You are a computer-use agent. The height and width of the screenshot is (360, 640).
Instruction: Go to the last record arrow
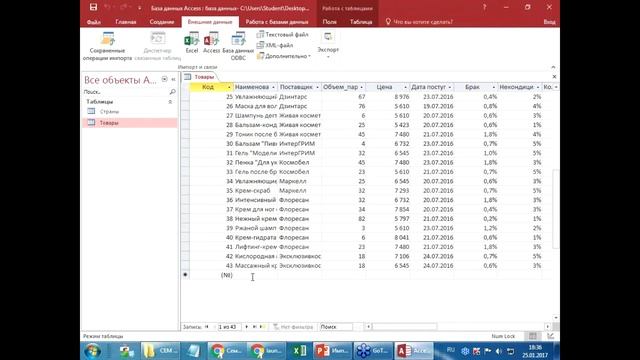(x=254, y=327)
